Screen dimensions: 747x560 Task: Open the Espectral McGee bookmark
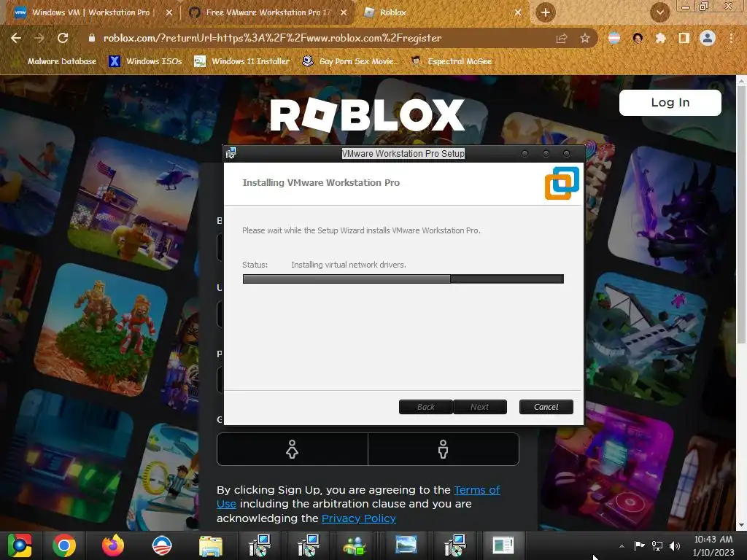point(452,61)
